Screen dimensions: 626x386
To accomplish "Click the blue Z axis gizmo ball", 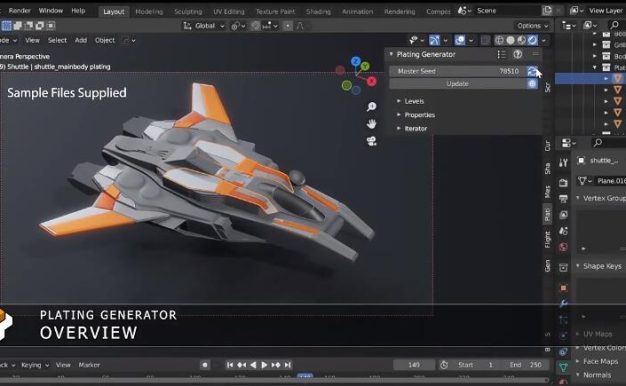I will [355, 61].
